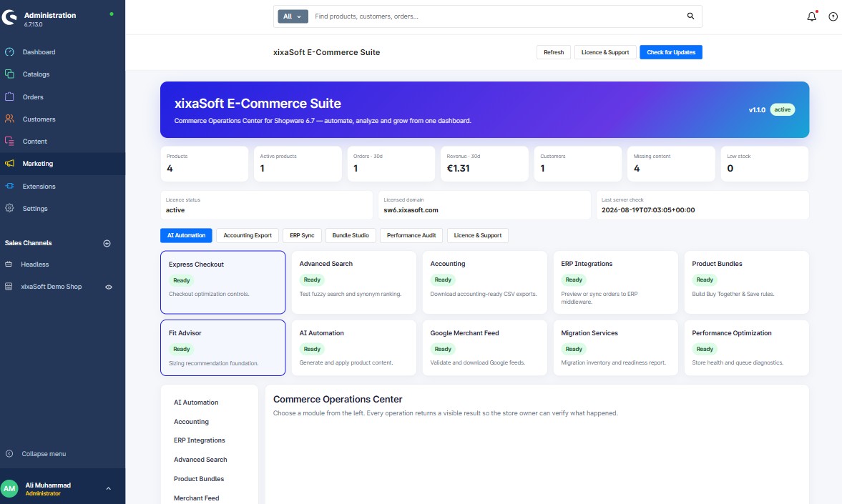Open the Google Merchant Feed card

[x=485, y=348]
